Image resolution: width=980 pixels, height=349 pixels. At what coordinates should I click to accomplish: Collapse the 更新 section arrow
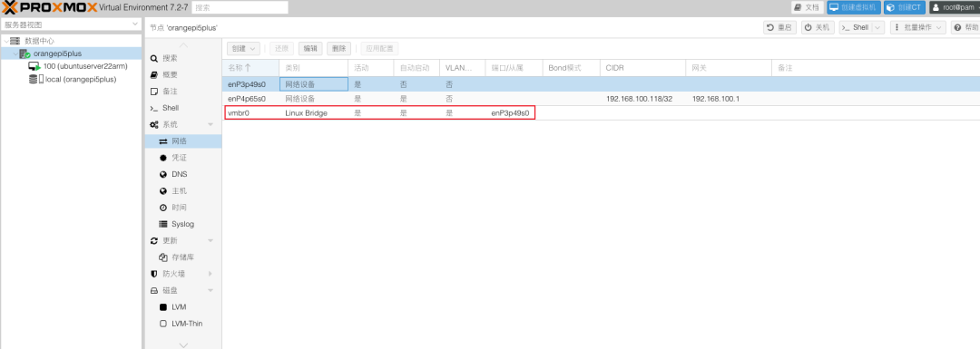coord(211,241)
